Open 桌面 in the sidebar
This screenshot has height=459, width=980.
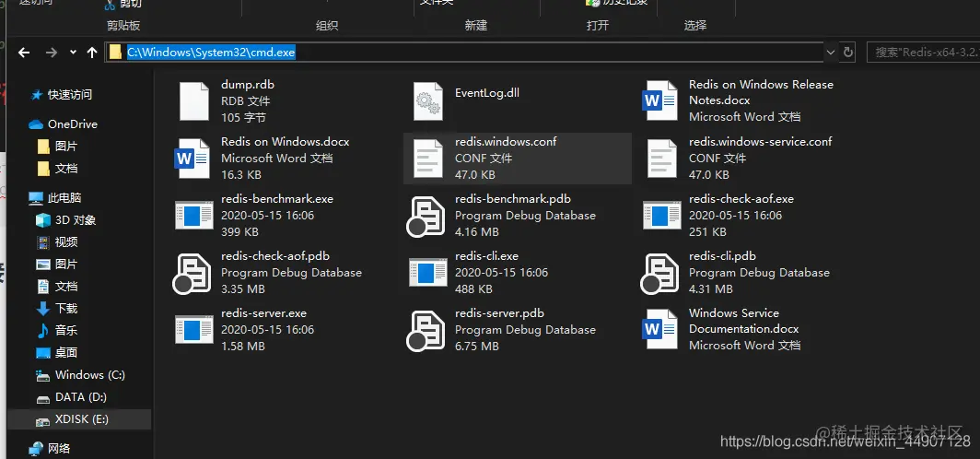[x=57, y=353]
